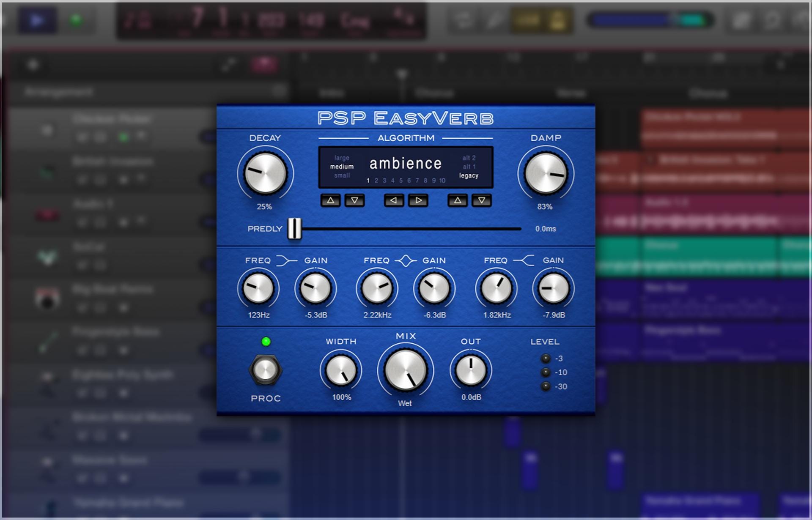The width and height of the screenshot is (812, 520).
Task: Select the 'medium' size in the display
Action: pos(342,167)
